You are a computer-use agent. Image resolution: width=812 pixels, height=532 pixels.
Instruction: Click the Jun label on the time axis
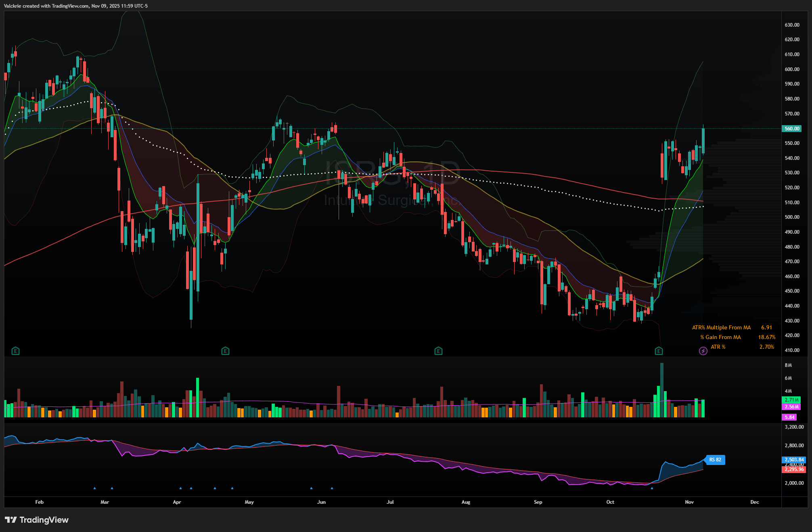(x=321, y=502)
